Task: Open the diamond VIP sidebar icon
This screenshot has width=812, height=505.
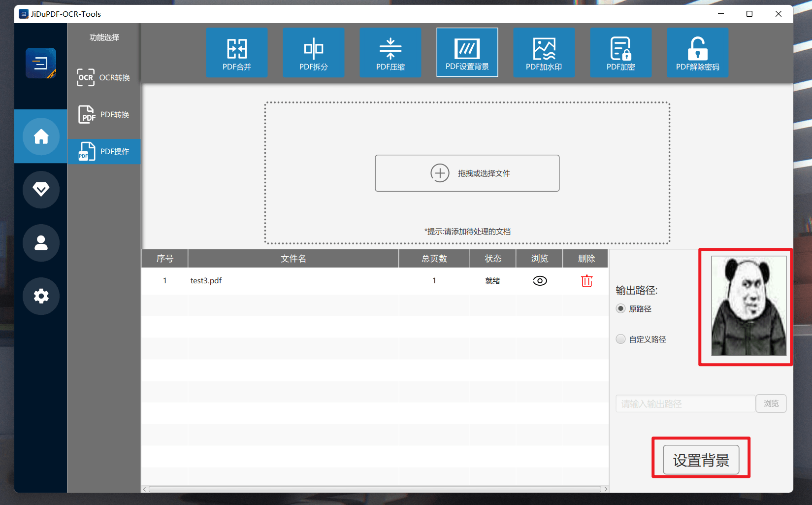Action: [41, 190]
